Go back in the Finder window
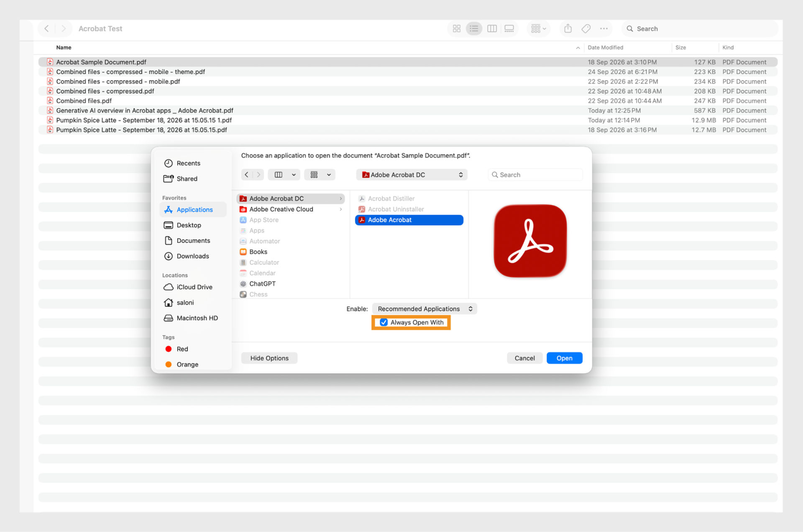This screenshot has height=532, width=803. coord(46,28)
